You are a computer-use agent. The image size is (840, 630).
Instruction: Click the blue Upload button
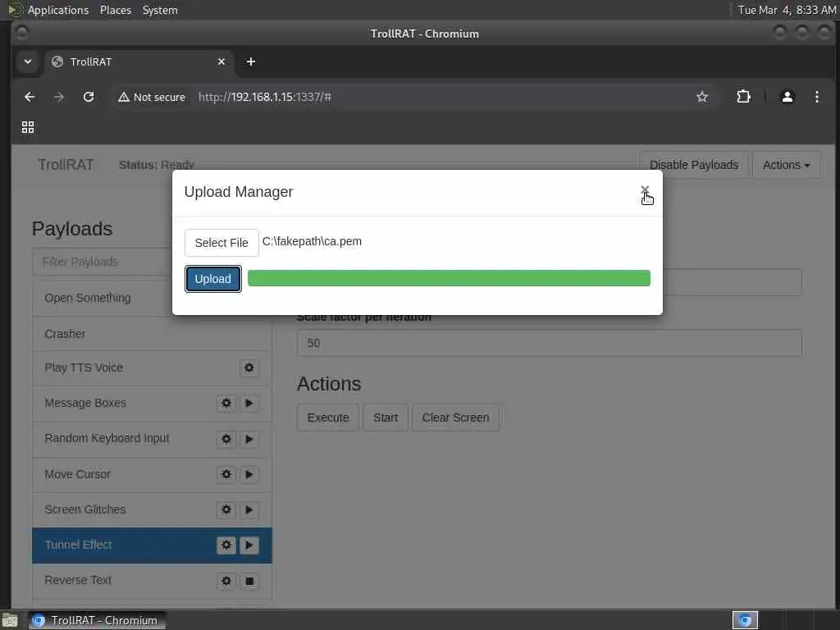[x=212, y=279]
